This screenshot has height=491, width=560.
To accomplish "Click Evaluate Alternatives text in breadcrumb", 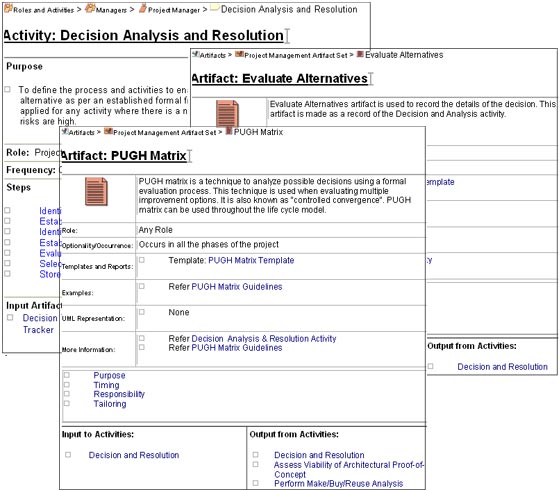I will click(404, 55).
